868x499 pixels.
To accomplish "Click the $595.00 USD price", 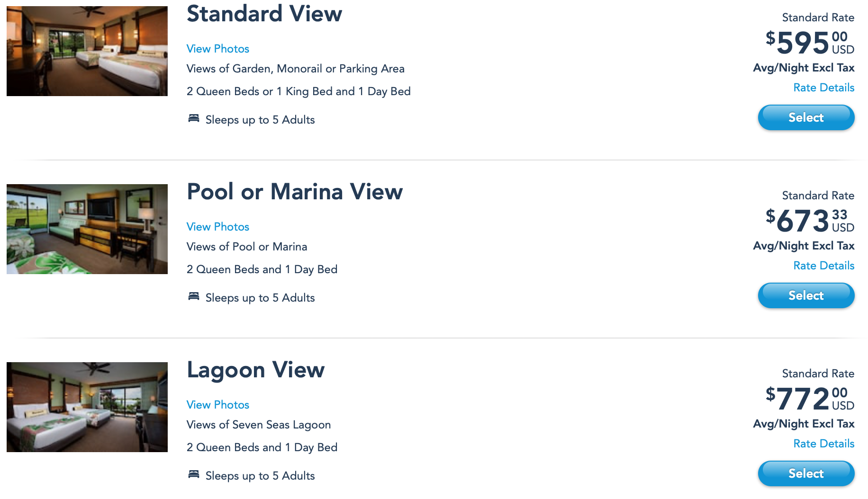I will tap(809, 43).
